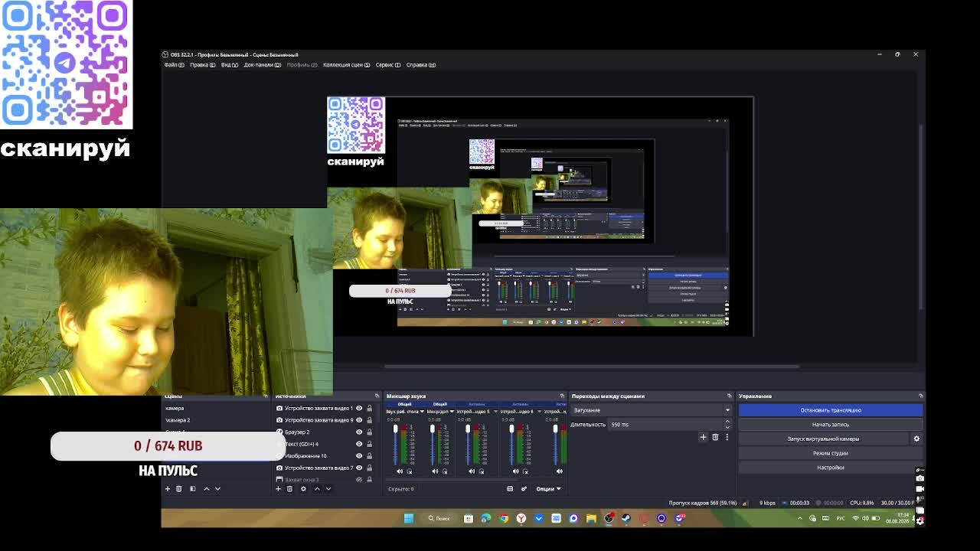Screen dimensions: 980x551
Task: Add a new scene with the plus icon
Action: [168, 488]
